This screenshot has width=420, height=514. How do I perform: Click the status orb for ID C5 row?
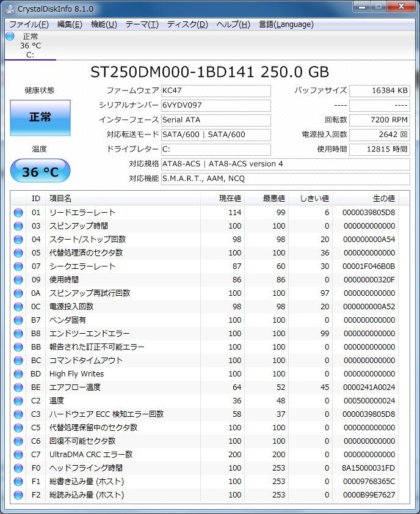[x=18, y=427]
